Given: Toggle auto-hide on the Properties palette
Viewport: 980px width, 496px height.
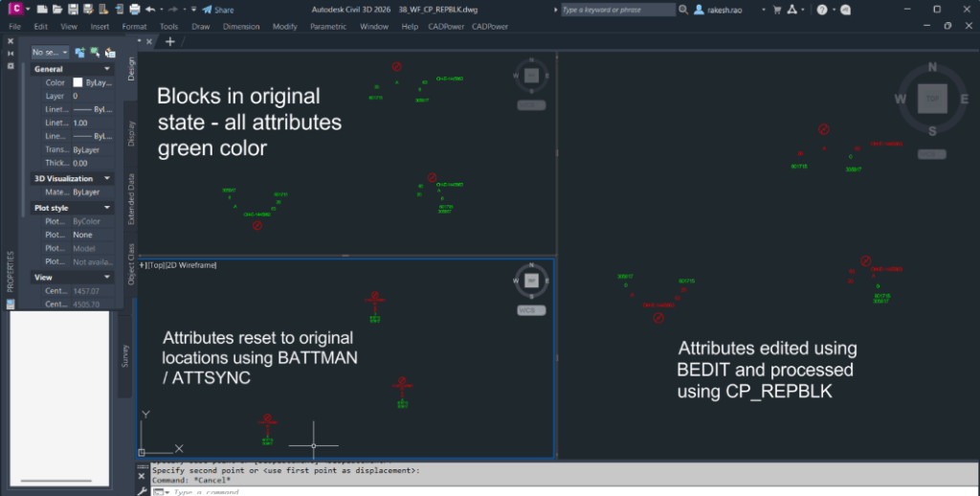Looking at the screenshot, I should tap(11, 54).
